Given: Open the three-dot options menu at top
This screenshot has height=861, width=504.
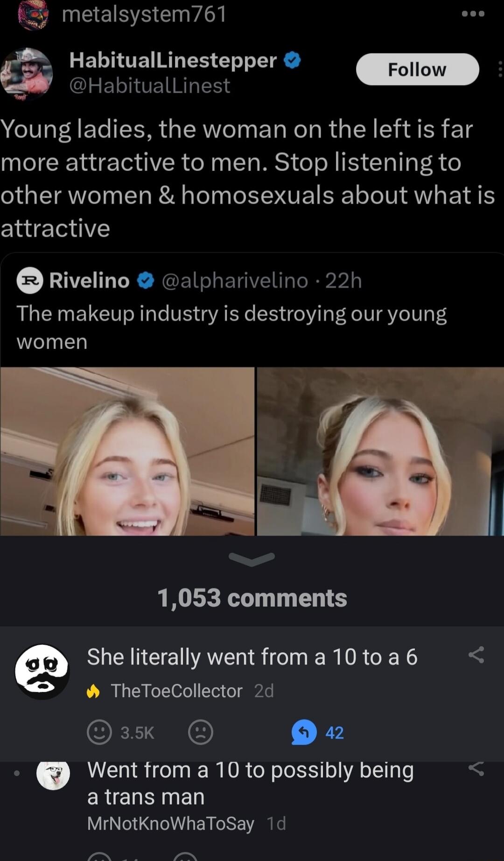Looking at the screenshot, I should click(x=473, y=14).
